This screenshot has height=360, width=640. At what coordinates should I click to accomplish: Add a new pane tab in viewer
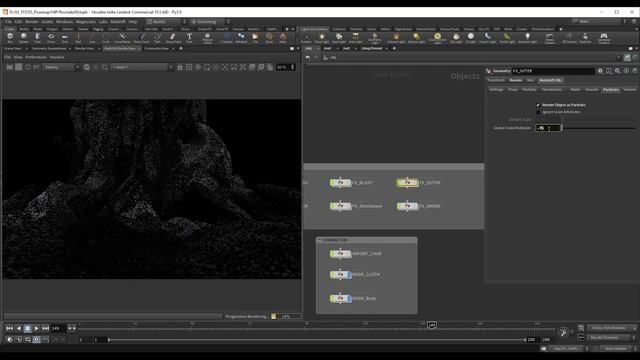(181, 49)
